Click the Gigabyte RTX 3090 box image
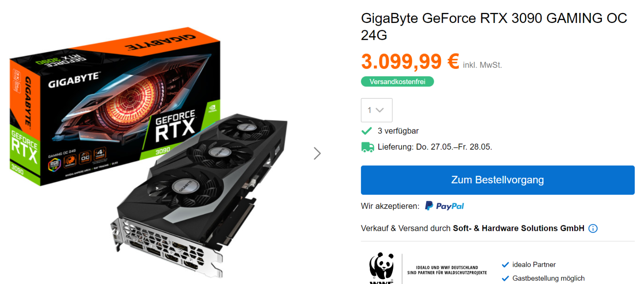644x284 pixels. [x=115, y=107]
